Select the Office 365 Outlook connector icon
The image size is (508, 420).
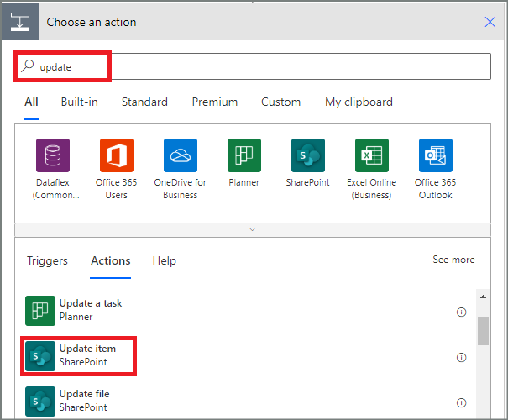point(436,155)
